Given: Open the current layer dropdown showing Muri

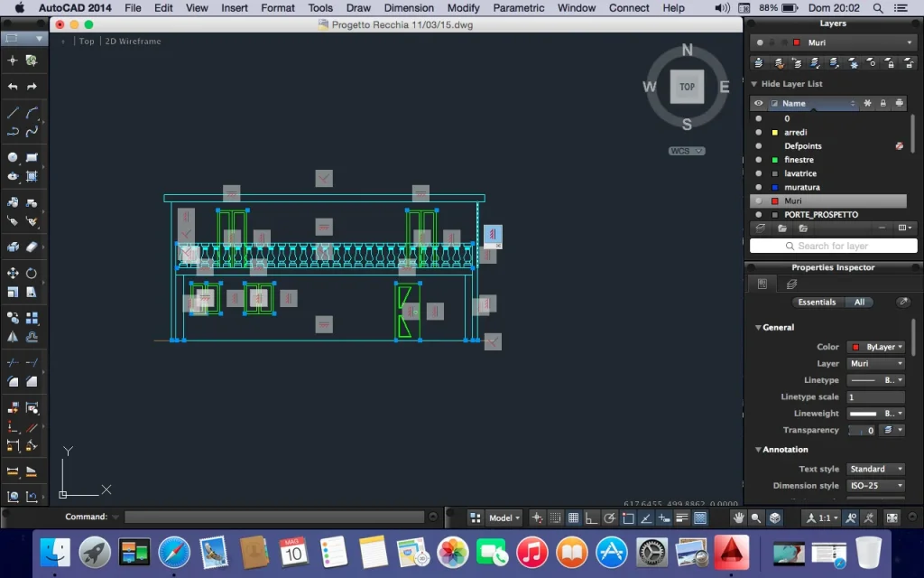Looking at the screenshot, I should (x=834, y=42).
